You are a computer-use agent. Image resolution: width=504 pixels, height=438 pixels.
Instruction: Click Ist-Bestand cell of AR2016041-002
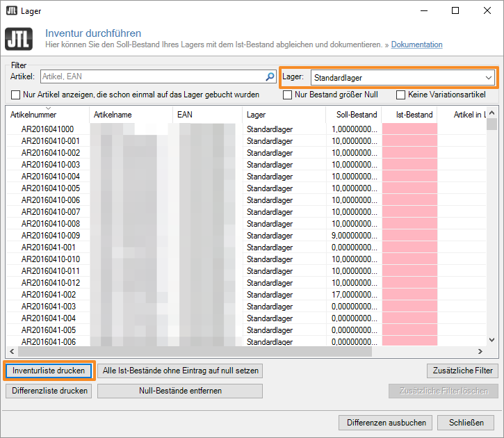[409, 295]
